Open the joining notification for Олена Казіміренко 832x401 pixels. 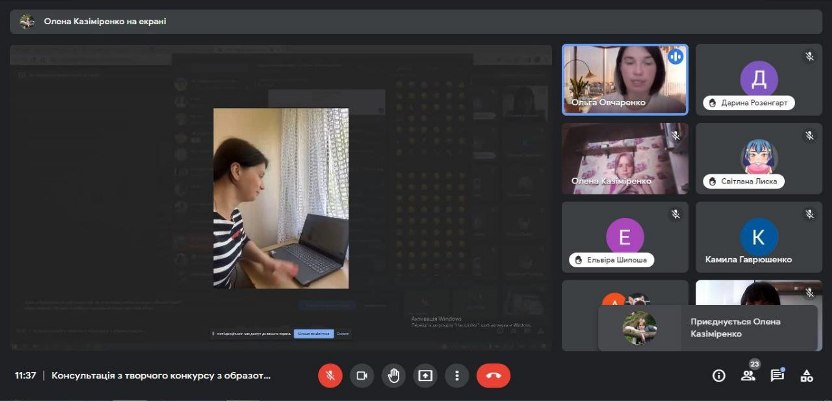[x=708, y=328]
